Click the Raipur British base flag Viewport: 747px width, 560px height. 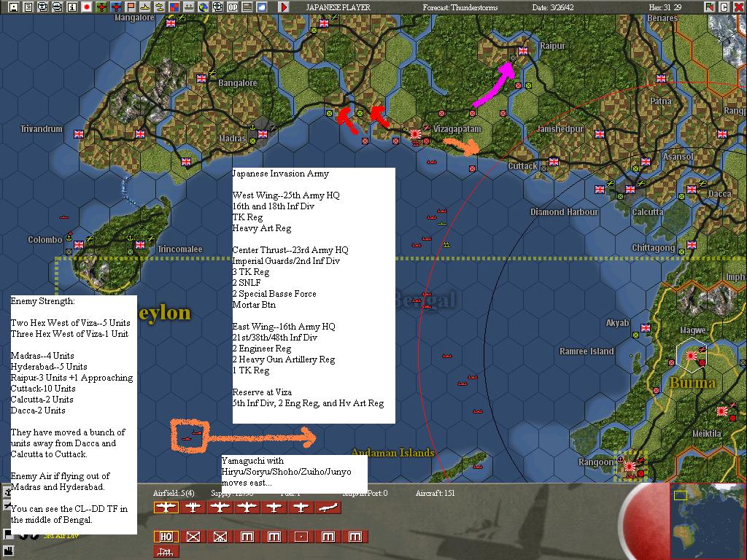point(523,51)
